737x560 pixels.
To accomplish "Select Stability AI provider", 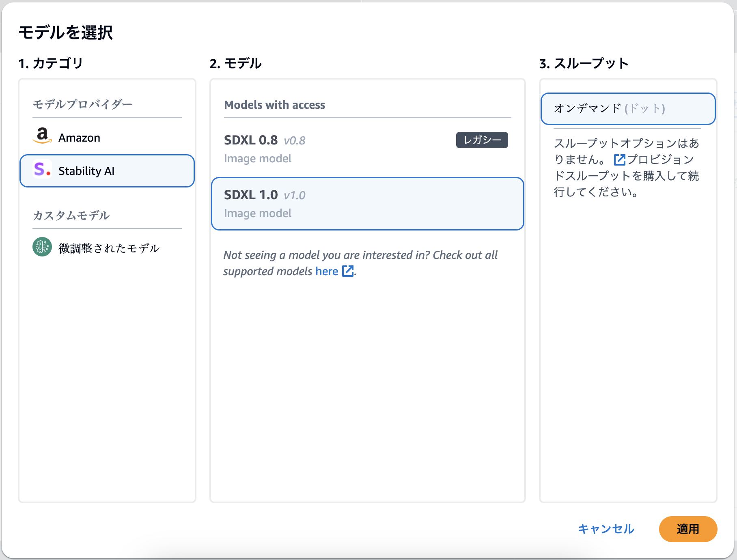I will tap(107, 171).
